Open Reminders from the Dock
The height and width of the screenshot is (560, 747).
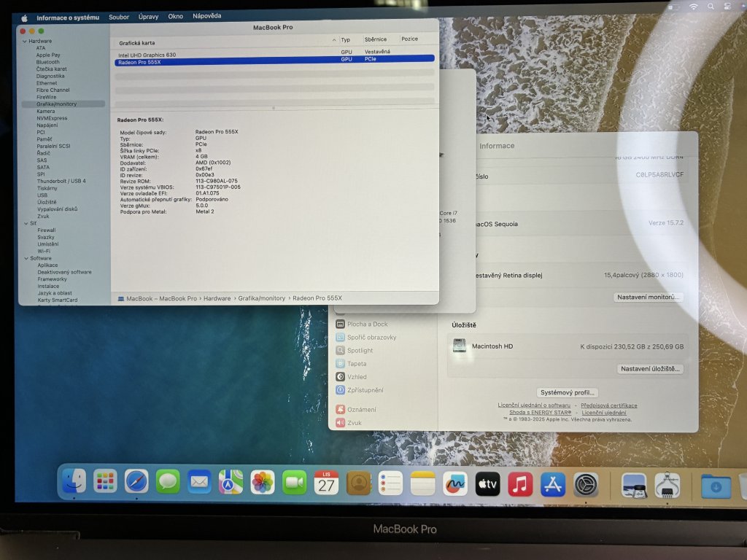coord(390,483)
